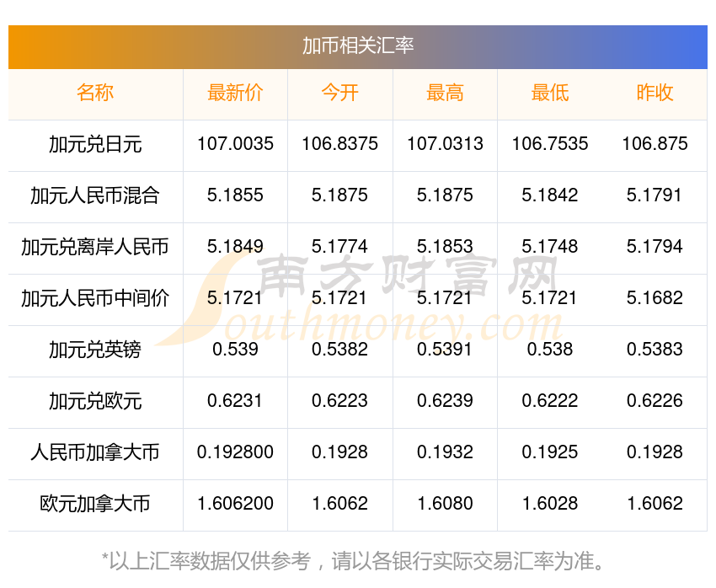Click the low value 5.1842

(x=550, y=195)
